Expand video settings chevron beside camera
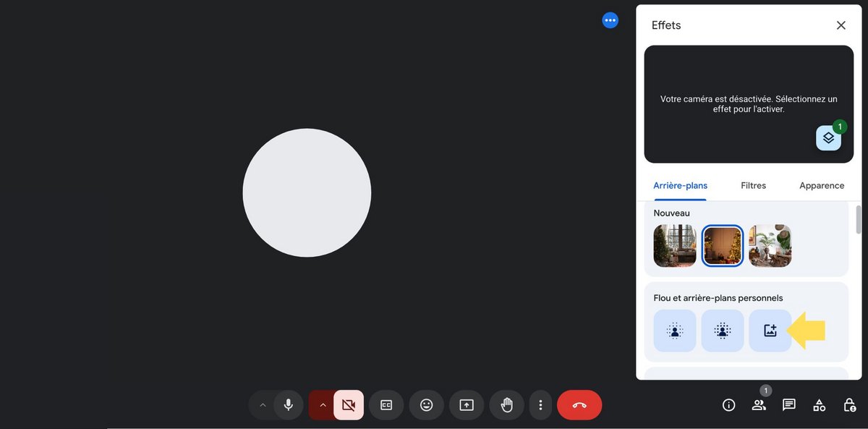The width and height of the screenshot is (868, 429). click(323, 405)
